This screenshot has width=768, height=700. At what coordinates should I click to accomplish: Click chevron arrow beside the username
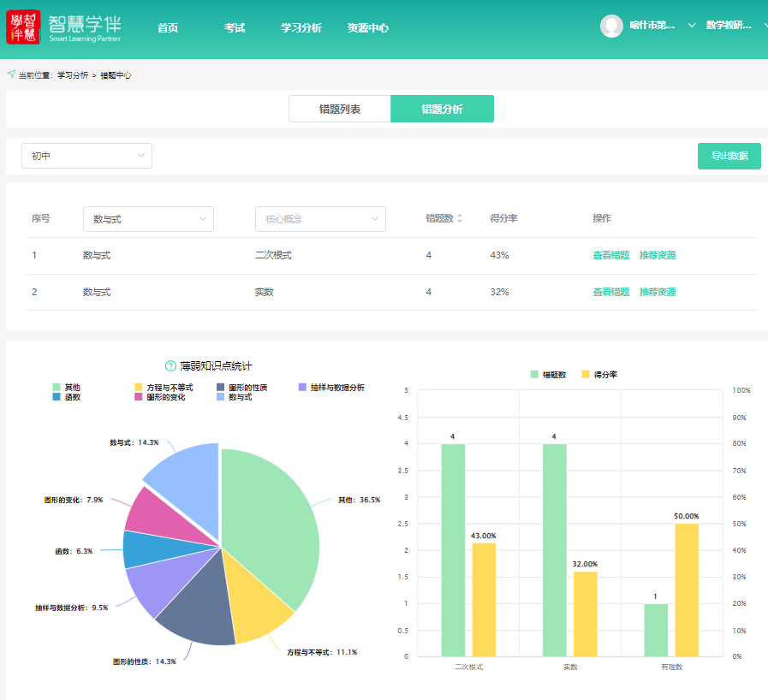[690, 26]
